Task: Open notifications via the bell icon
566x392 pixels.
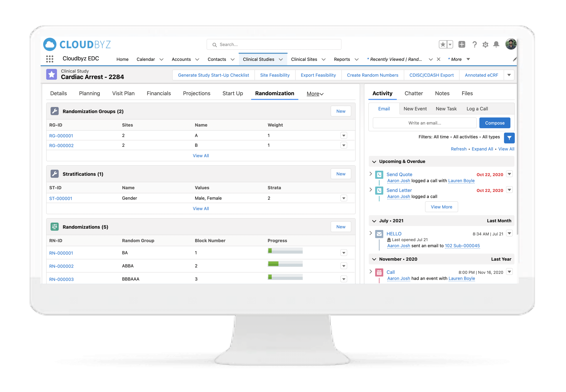Action: (x=496, y=45)
